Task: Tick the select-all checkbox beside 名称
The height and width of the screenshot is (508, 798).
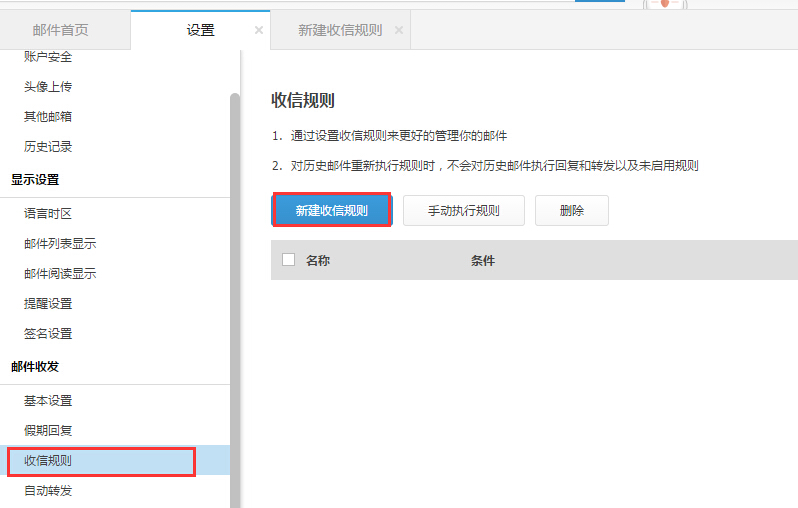Action: (289, 260)
